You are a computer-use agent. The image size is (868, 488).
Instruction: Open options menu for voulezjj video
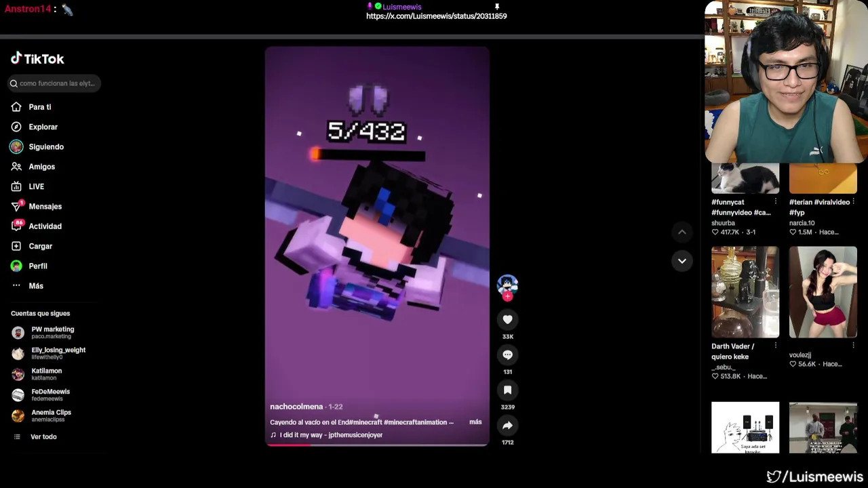tap(854, 346)
